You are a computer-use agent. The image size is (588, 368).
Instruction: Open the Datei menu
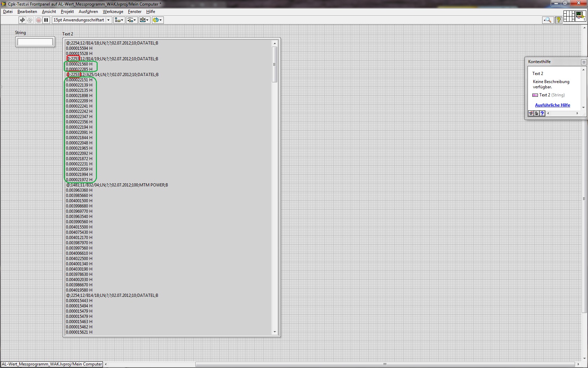[x=8, y=12]
